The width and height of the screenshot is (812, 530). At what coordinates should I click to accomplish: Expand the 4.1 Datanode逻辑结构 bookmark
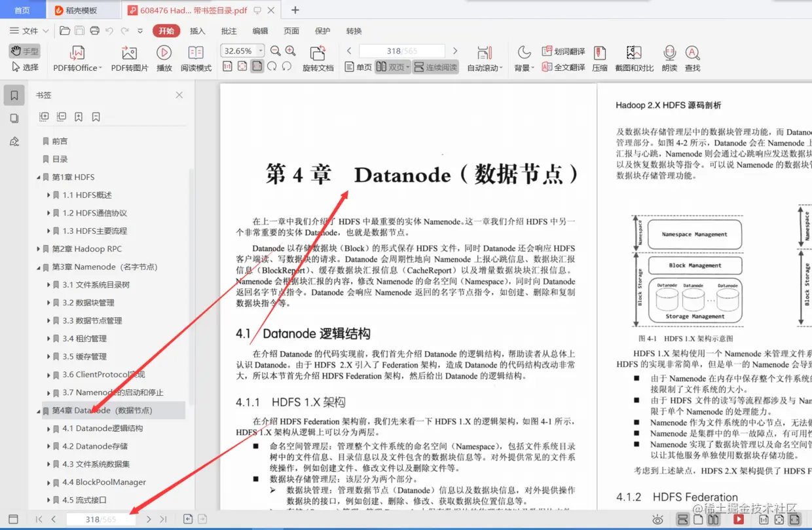click(48, 428)
